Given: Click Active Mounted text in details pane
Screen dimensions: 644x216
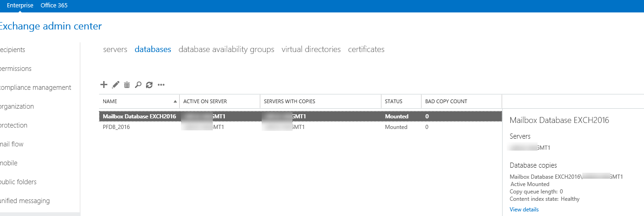Looking at the screenshot, I should [530, 184].
